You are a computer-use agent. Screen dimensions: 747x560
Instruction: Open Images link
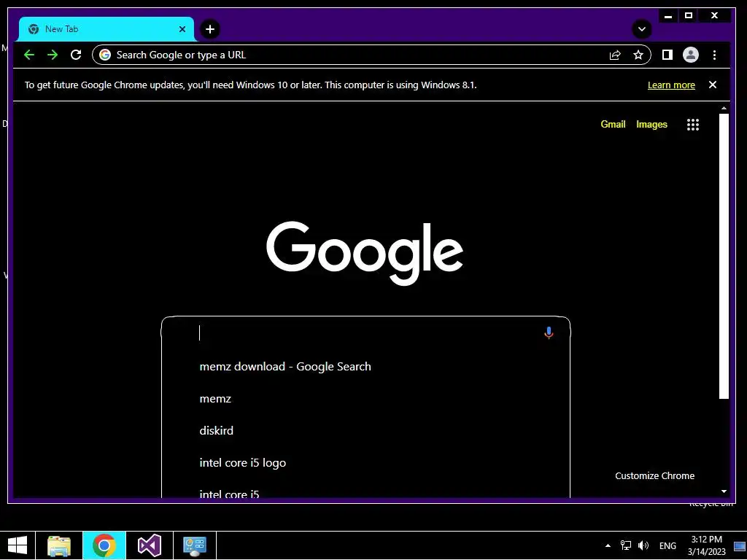coord(651,124)
